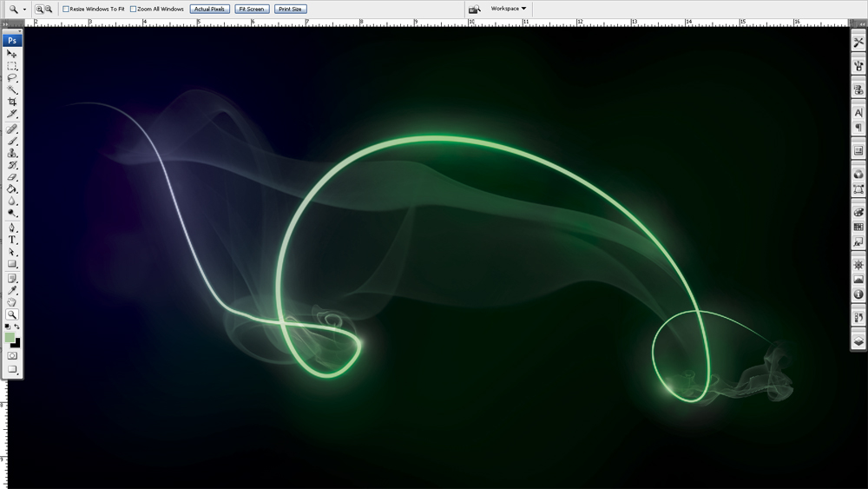Select the Eraser tool
868x489 pixels.
11,177
